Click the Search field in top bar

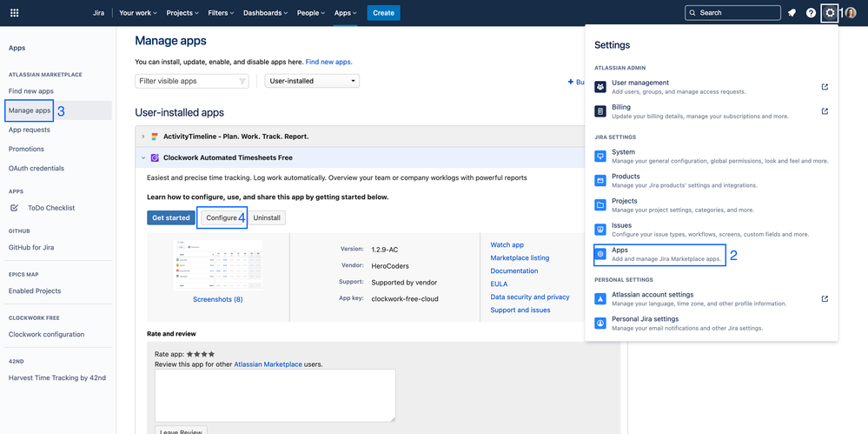(732, 13)
